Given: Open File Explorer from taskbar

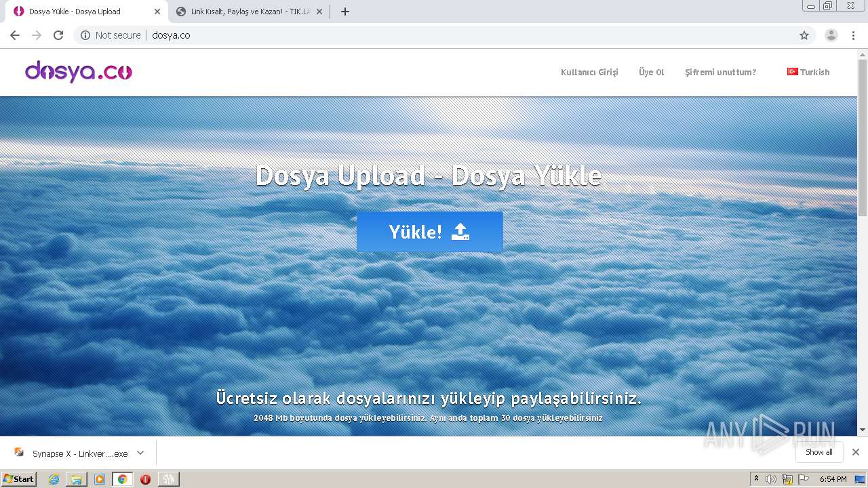Looking at the screenshot, I should 77,479.
